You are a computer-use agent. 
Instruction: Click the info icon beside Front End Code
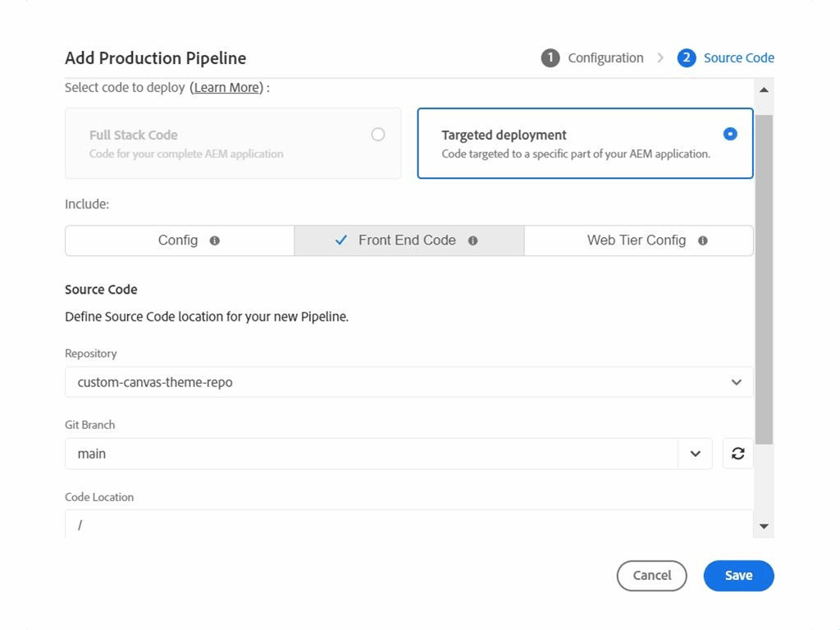click(x=472, y=241)
